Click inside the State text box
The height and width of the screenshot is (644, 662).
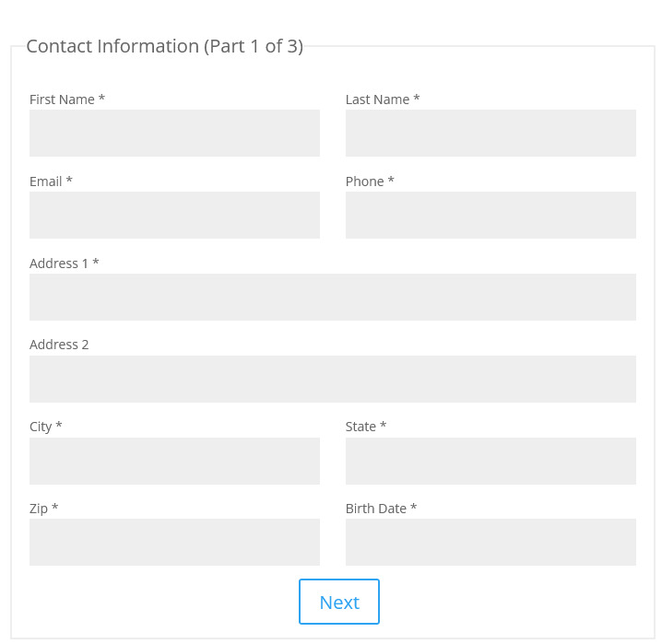[x=491, y=461]
